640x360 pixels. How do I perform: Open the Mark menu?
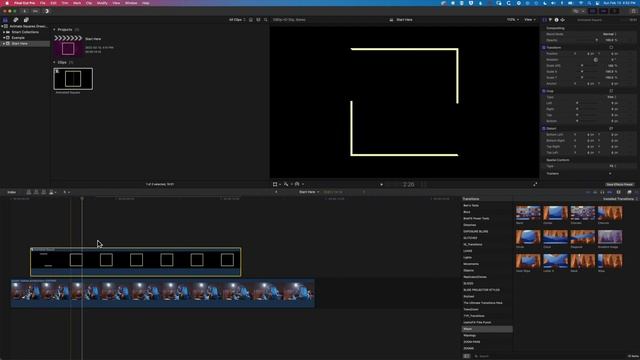(x=77, y=3)
